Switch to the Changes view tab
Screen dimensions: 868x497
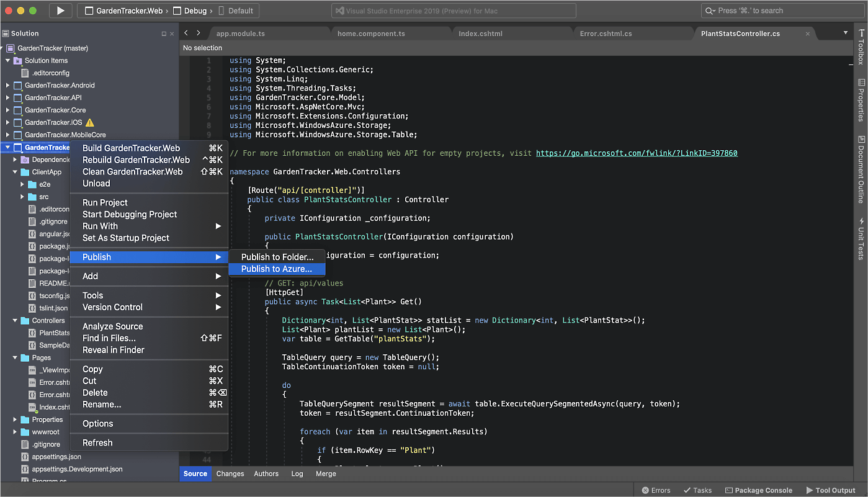coord(230,473)
